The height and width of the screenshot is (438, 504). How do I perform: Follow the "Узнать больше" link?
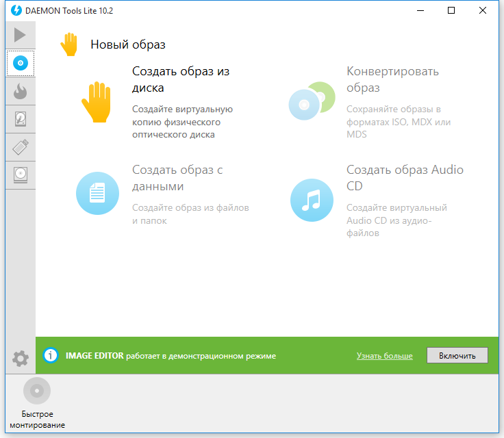tap(384, 356)
